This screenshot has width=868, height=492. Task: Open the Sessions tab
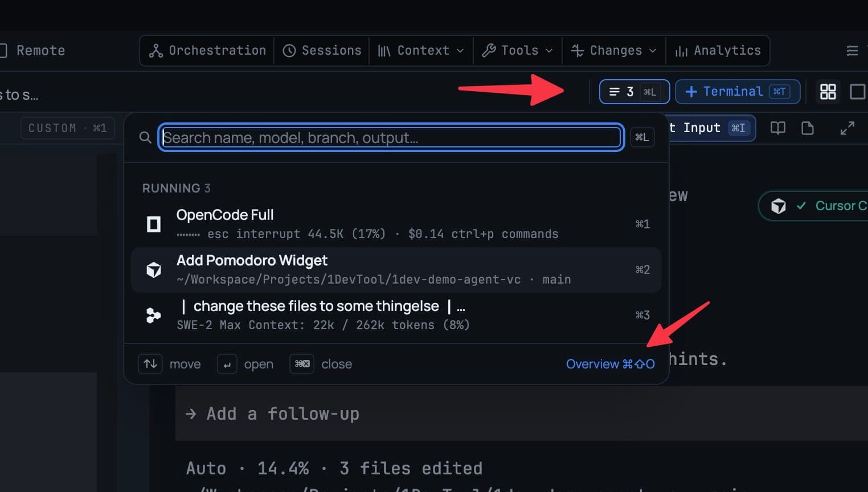[322, 51]
